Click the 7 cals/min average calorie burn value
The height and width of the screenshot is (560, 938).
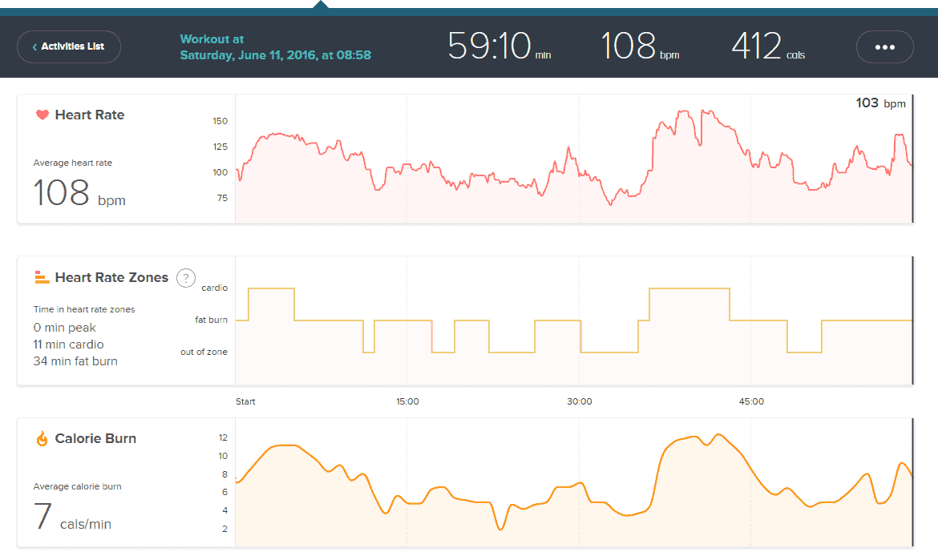[72, 518]
